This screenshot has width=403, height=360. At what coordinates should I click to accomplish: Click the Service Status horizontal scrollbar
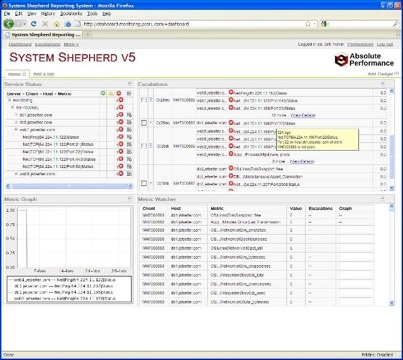(x=69, y=186)
